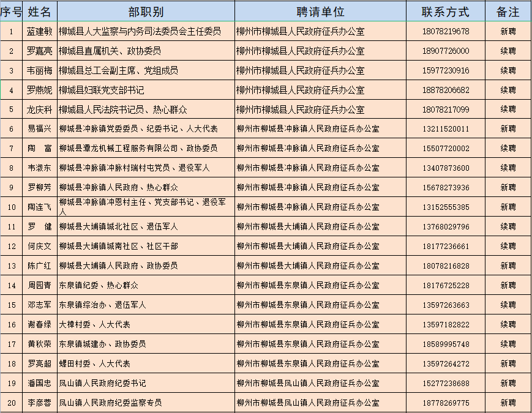Select phone number 18078216828
532x413 pixels.
446,266
